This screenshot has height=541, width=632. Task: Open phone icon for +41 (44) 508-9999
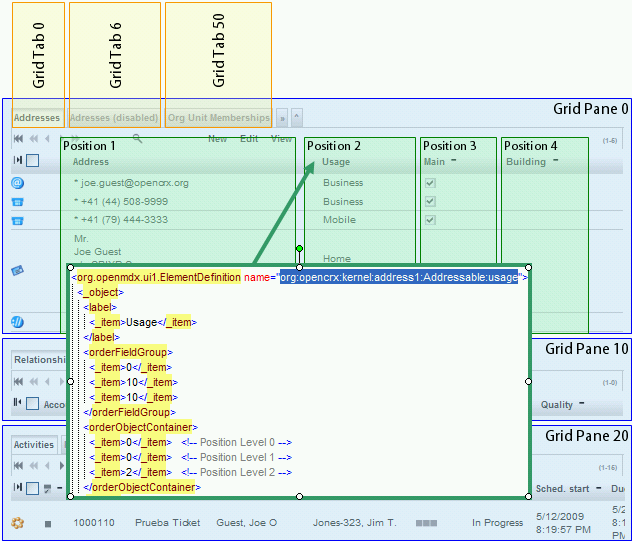pyautogui.click(x=17, y=202)
